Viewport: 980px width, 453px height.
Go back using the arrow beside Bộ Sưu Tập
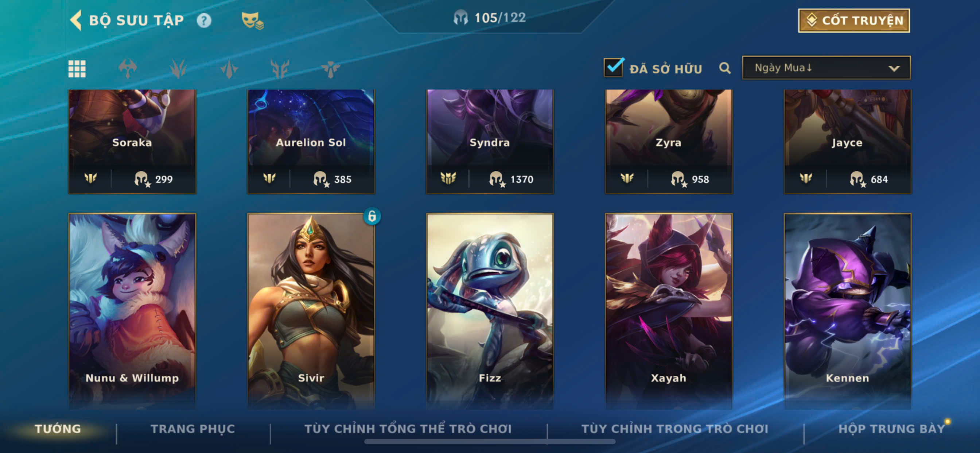click(76, 20)
